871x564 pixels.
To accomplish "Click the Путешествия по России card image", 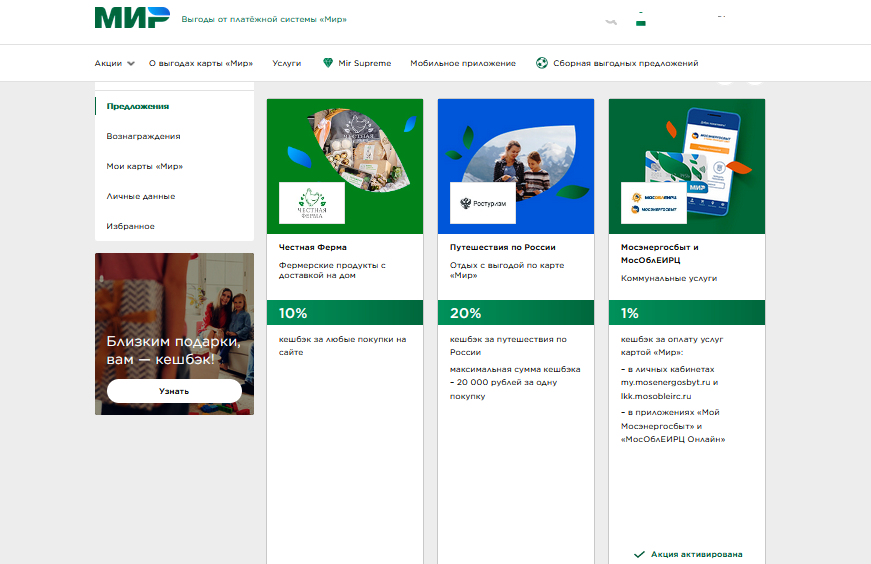I will pos(516,166).
